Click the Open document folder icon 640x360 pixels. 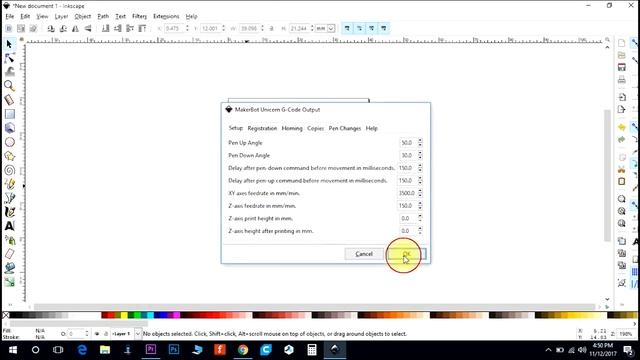coord(622,55)
